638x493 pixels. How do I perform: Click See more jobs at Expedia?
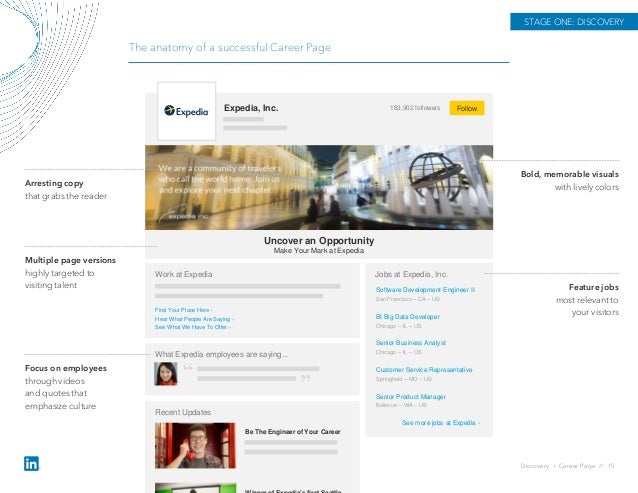tap(441, 423)
